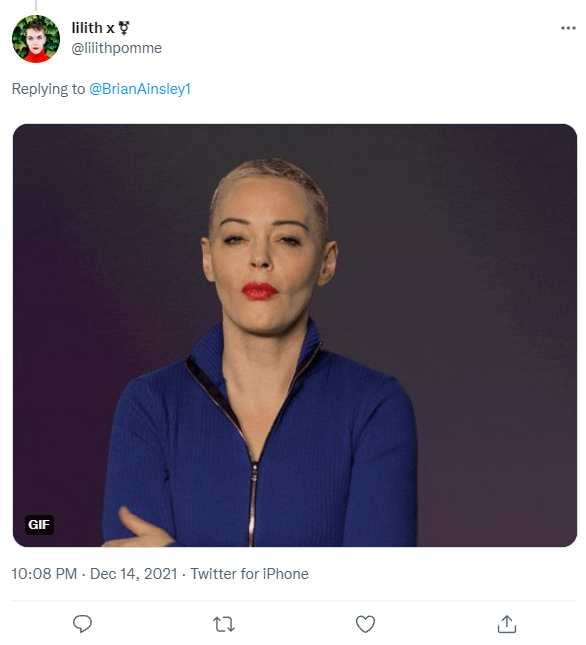586x645 pixels.
Task: Click the 10:08 PM timestamp
Action: (x=44, y=573)
